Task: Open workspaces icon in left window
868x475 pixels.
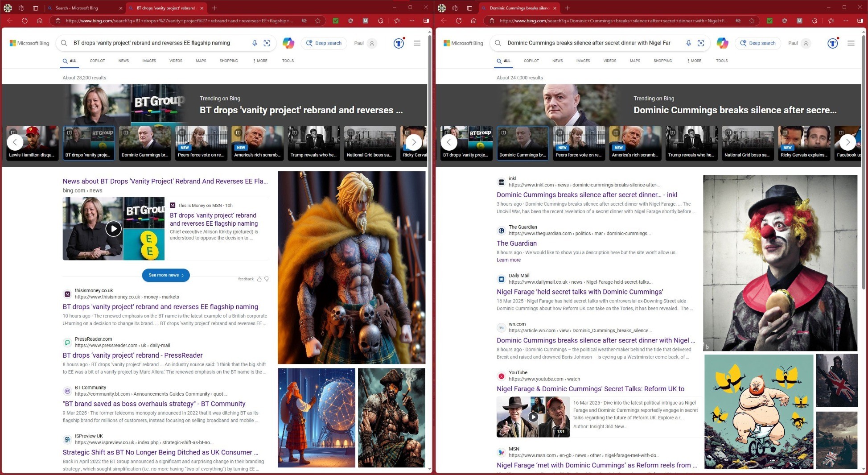Action: [x=21, y=8]
